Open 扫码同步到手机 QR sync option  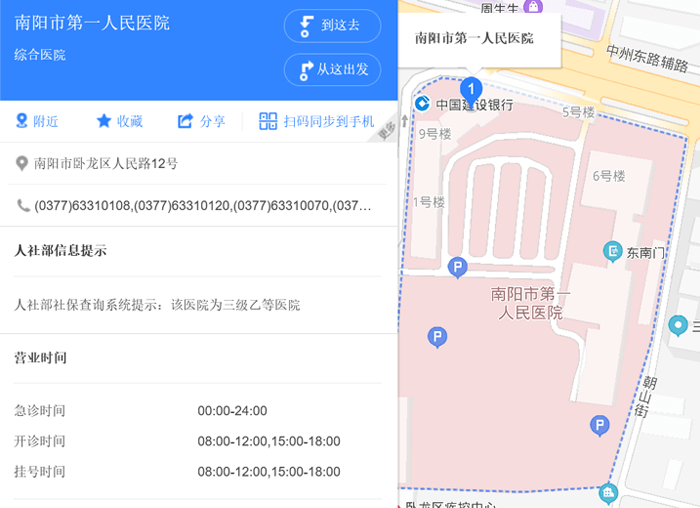click(x=316, y=121)
